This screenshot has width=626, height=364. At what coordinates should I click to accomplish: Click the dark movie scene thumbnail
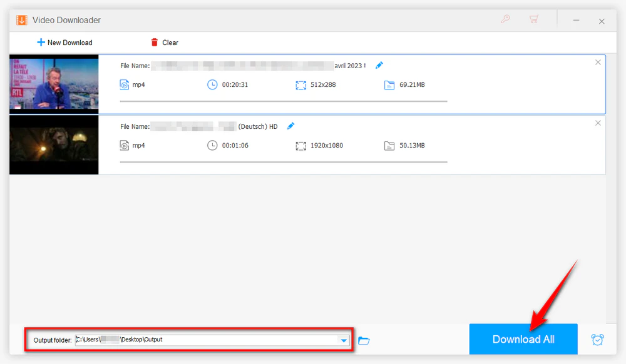point(54,145)
